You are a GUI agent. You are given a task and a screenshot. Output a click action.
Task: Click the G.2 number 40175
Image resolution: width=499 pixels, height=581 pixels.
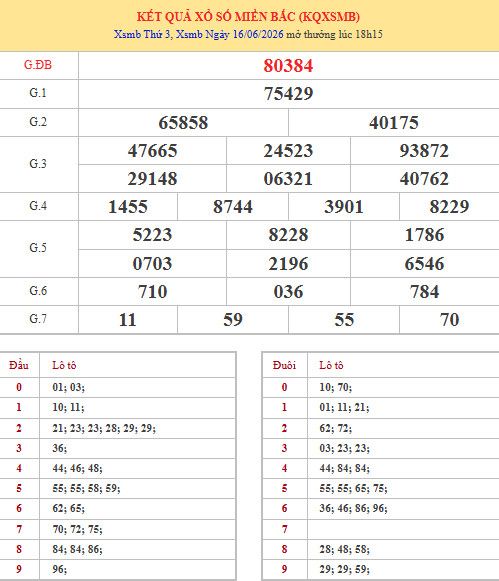coord(394,123)
